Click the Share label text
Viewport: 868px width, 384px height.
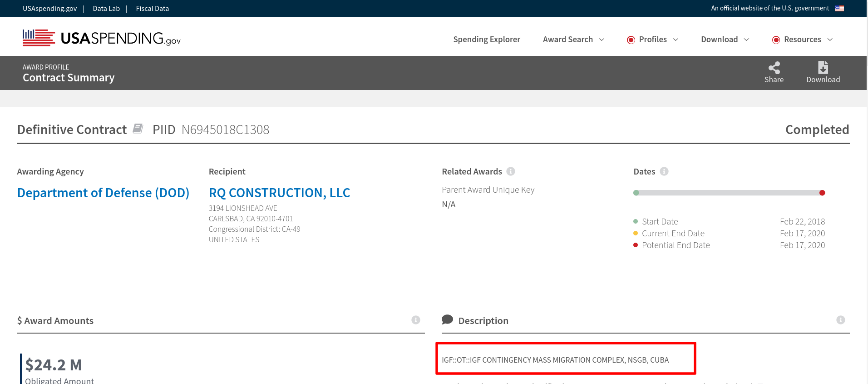(x=774, y=80)
